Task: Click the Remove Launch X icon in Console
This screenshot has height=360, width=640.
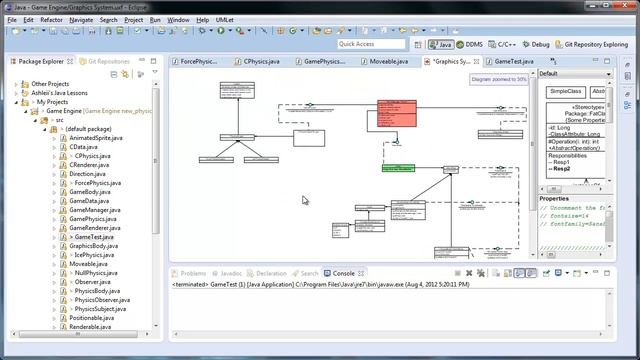Action: 469,273
